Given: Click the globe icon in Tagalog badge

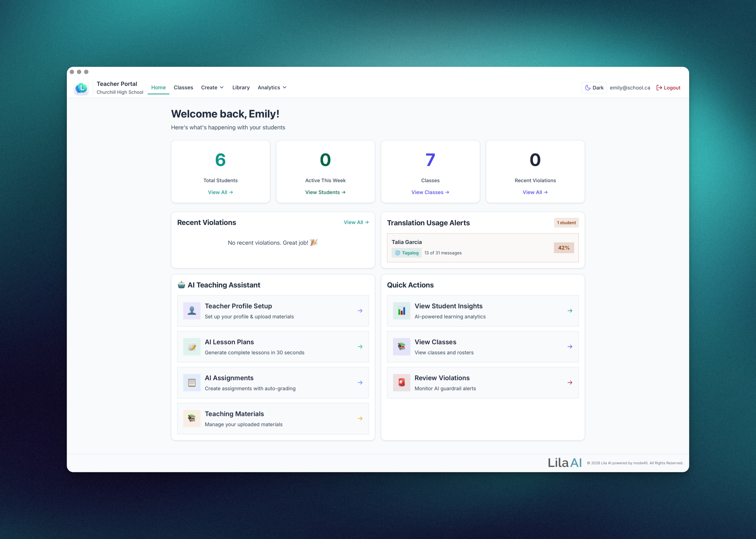Looking at the screenshot, I should [397, 253].
